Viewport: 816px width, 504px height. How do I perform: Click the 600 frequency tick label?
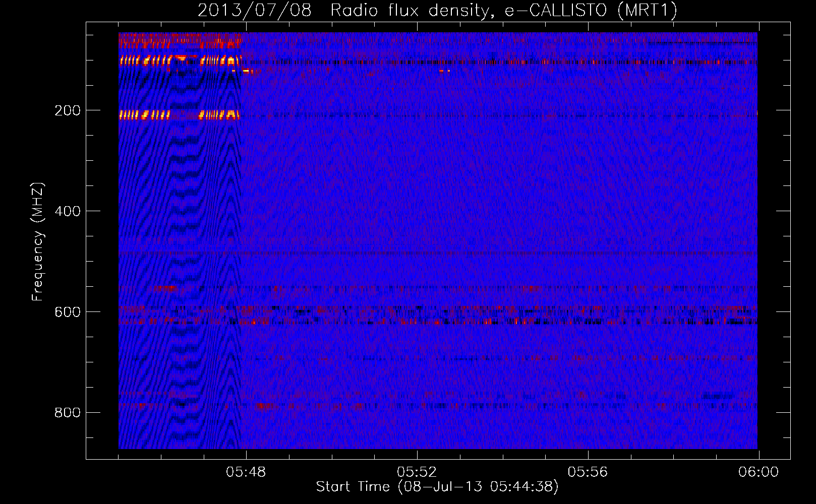click(x=68, y=312)
